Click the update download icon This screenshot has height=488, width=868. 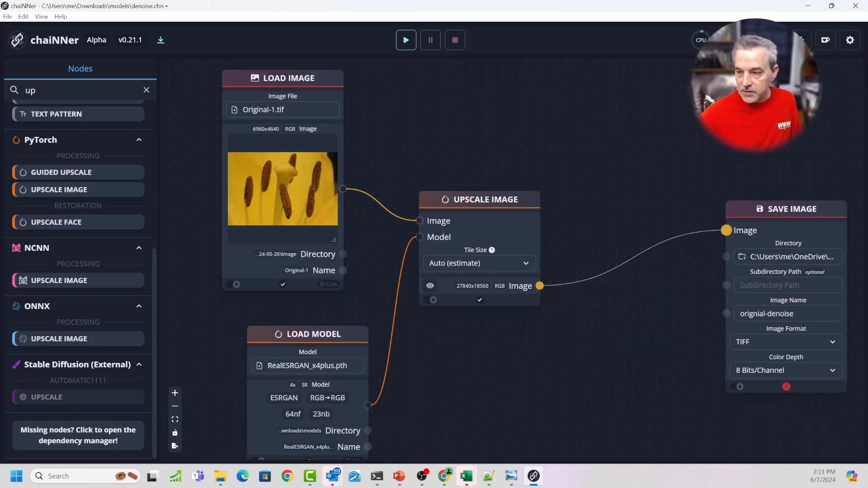coord(160,40)
